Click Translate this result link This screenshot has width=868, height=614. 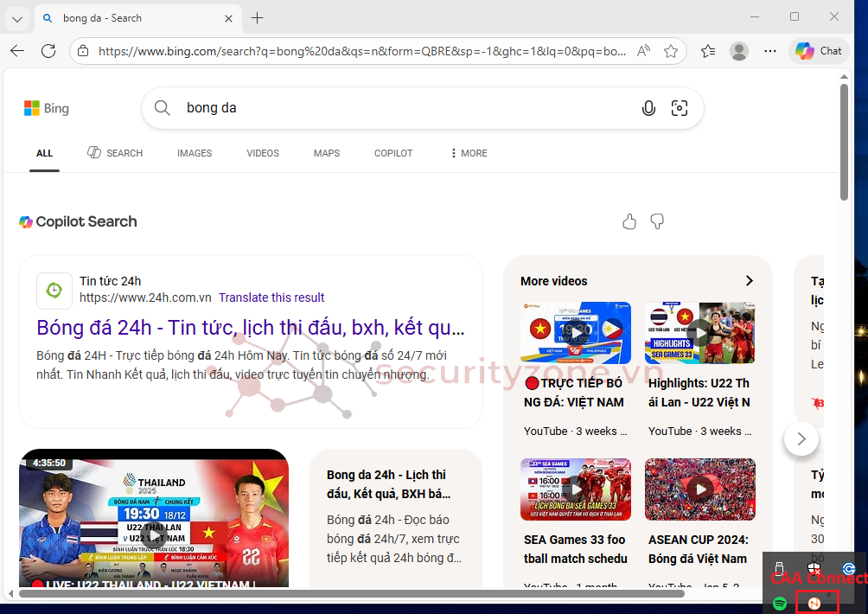coord(271,297)
